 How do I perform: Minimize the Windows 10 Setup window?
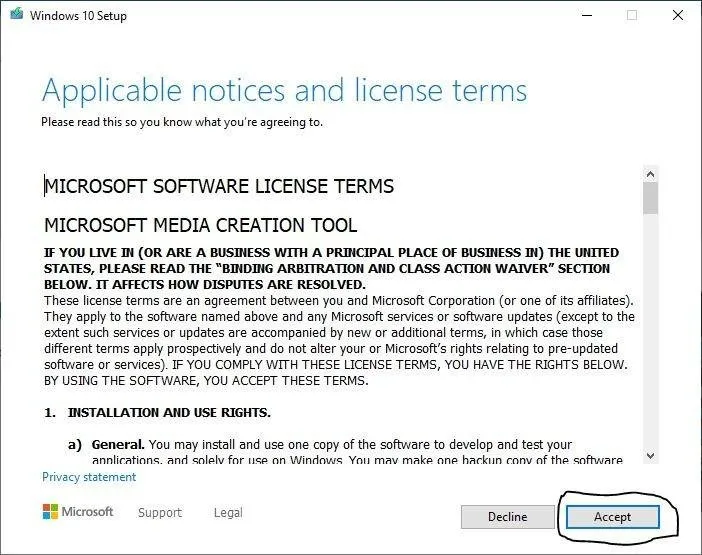[587, 15]
